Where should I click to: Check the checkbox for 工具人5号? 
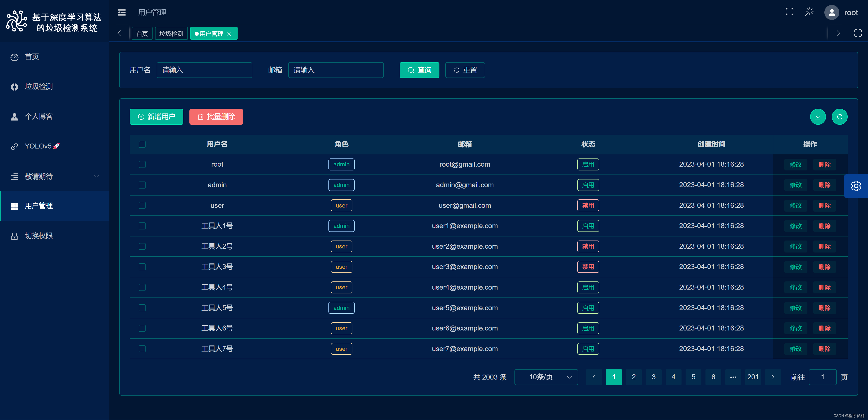[x=142, y=308]
